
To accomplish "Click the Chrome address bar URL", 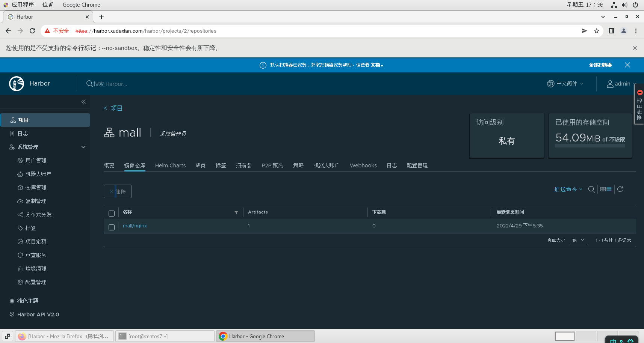I will point(146,31).
